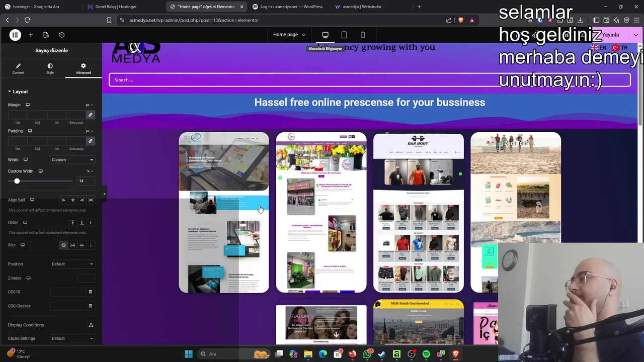Switch to the Content tab
Viewport: 644px width, 362px height.
click(x=18, y=69)
